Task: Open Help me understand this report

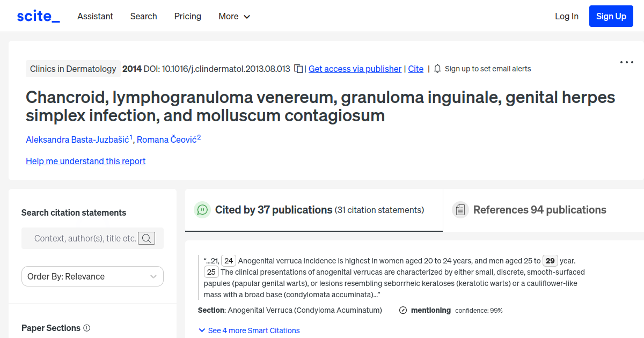Action: point(85,161)
